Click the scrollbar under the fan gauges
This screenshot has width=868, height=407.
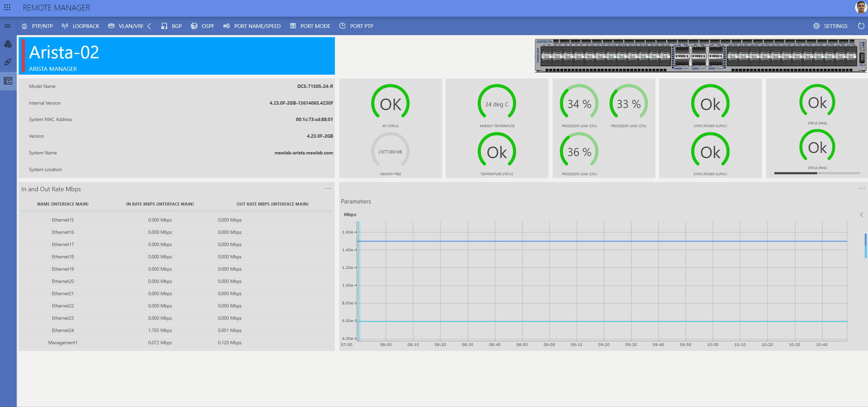[795, 173]
